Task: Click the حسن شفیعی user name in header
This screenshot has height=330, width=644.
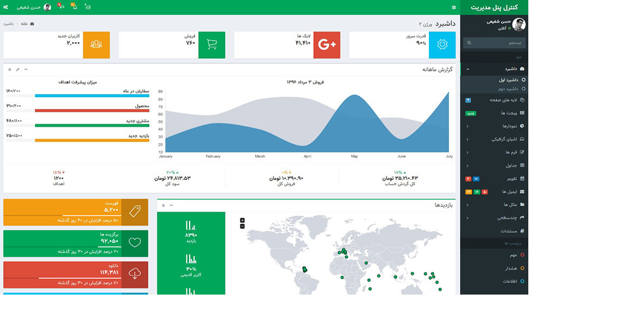Action: point(29,7)
